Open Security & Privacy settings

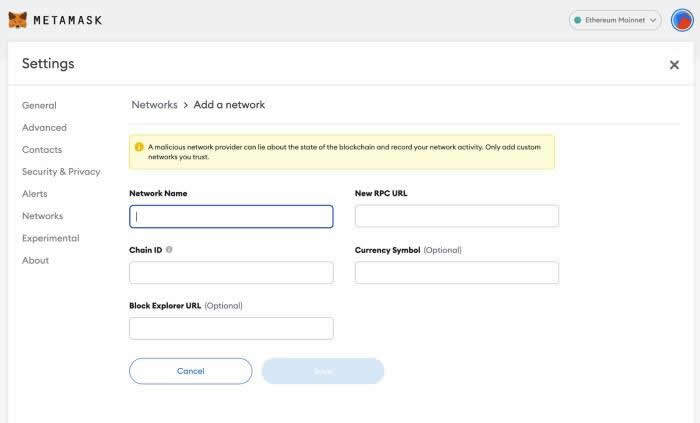[61, 171]
